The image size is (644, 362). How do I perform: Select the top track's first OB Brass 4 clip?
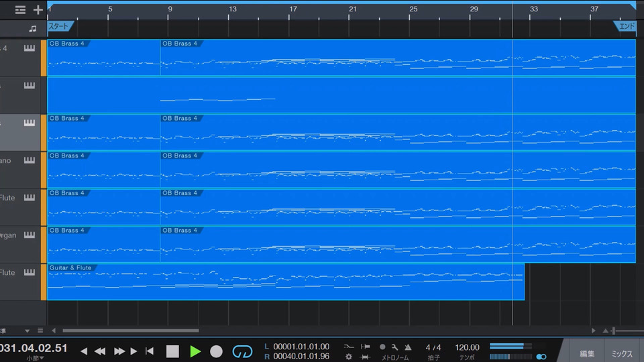[103, 58]
